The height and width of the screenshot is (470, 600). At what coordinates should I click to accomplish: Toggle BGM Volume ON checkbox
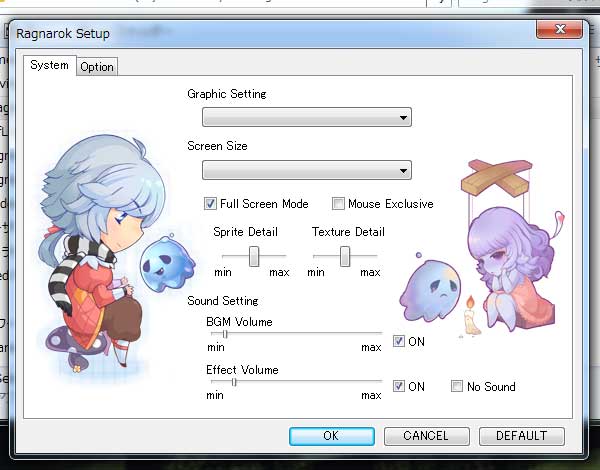[399, 341]
